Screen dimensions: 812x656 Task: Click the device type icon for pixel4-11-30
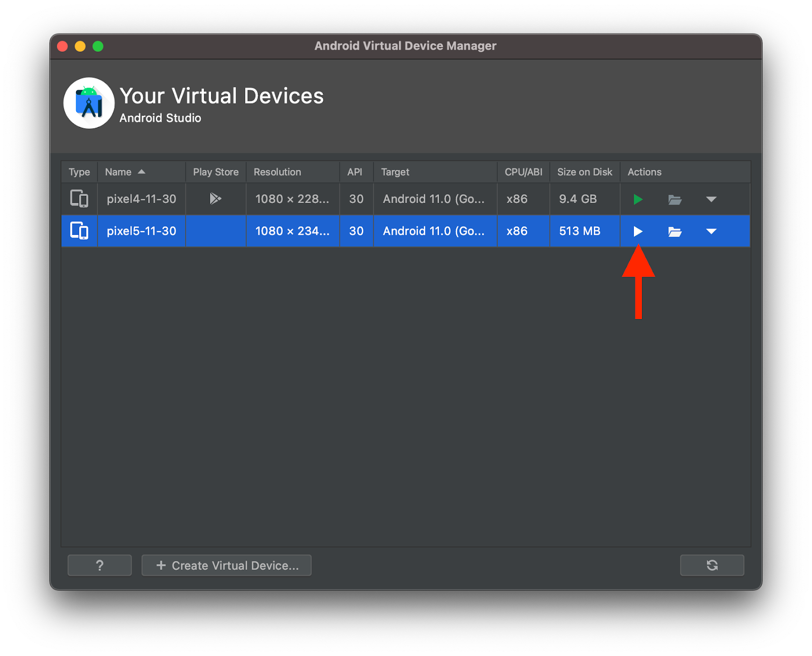coord(79,198)
